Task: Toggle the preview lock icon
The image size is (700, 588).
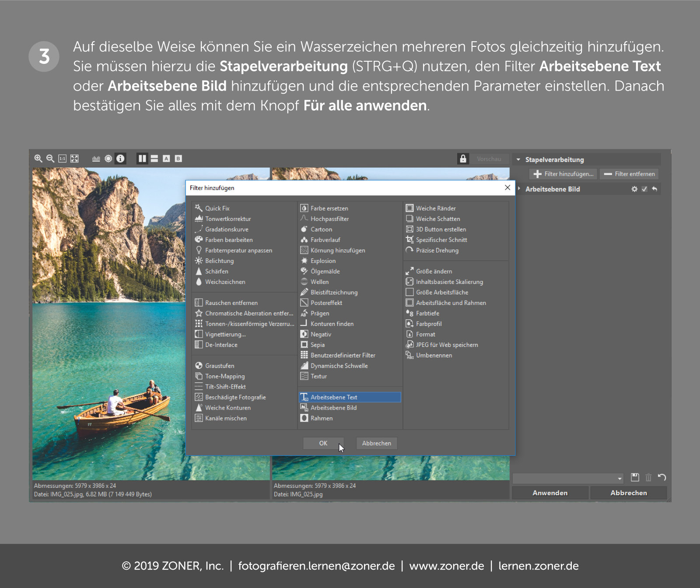Action: tap(463, 159)
